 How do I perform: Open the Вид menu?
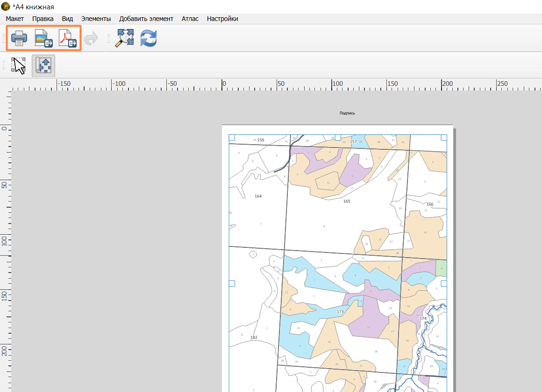[67, 19]
